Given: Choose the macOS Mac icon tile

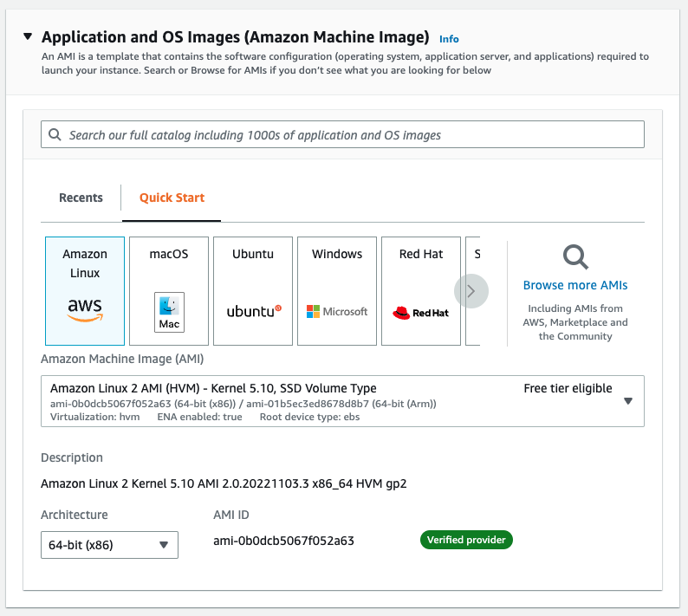Looking at the screenshot, I should 169,291.
